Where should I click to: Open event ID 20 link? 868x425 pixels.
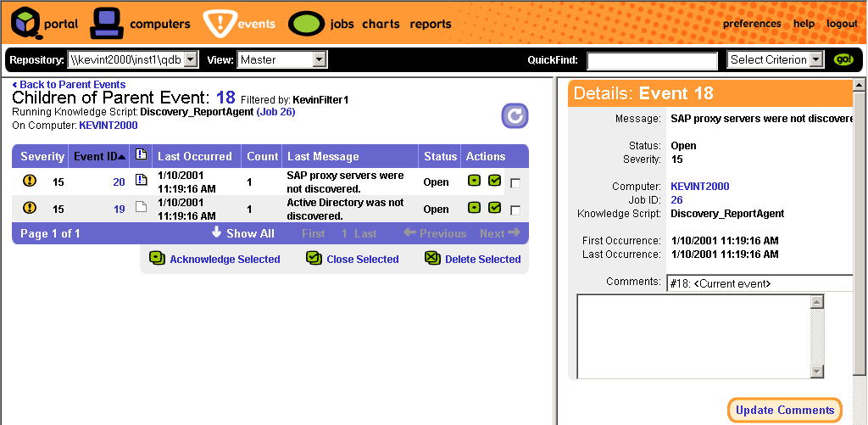pos(119,182)
